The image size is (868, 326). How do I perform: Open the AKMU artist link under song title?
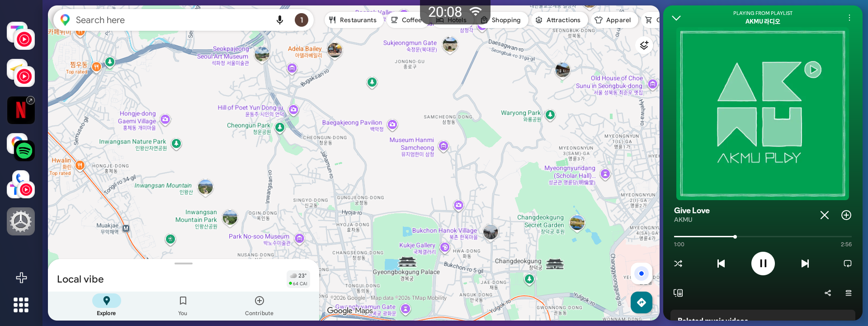[683, 220]
